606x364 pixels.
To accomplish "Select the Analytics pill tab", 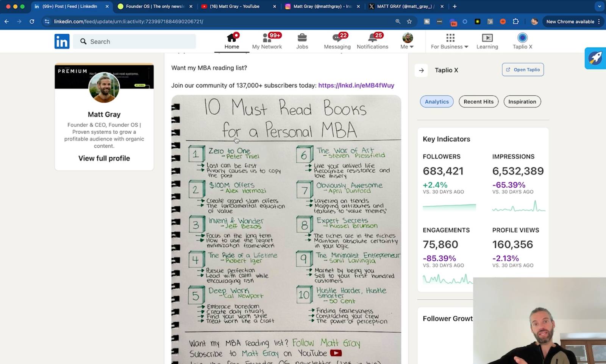I will (437, 101).
